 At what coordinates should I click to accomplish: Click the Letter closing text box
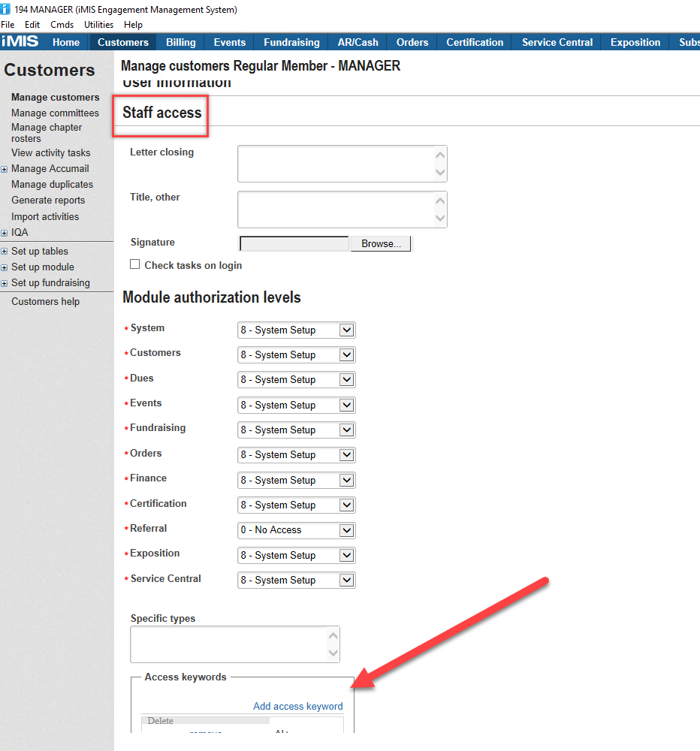point(335,164)
